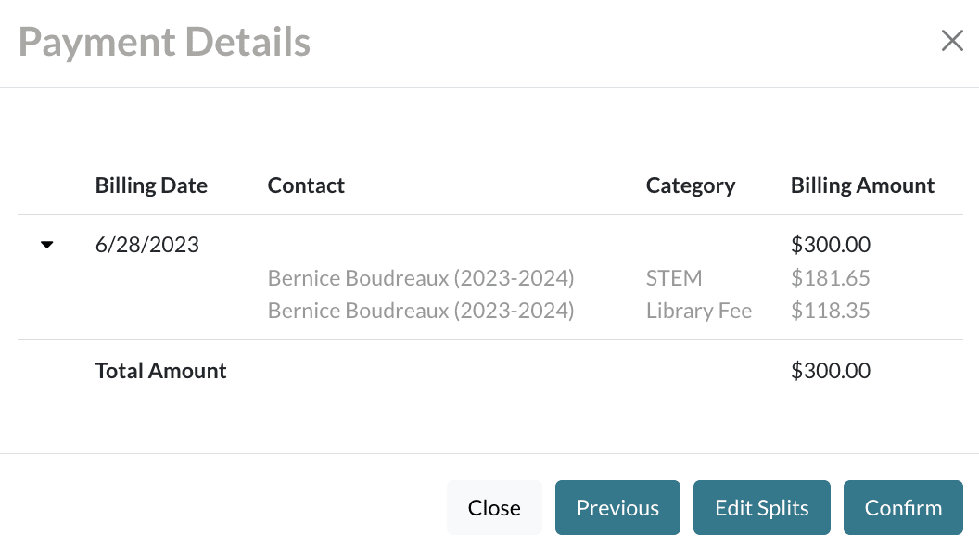Viewport: 979px width, 560px height.
Task: Click the Category column header
Action: (690, 185)
